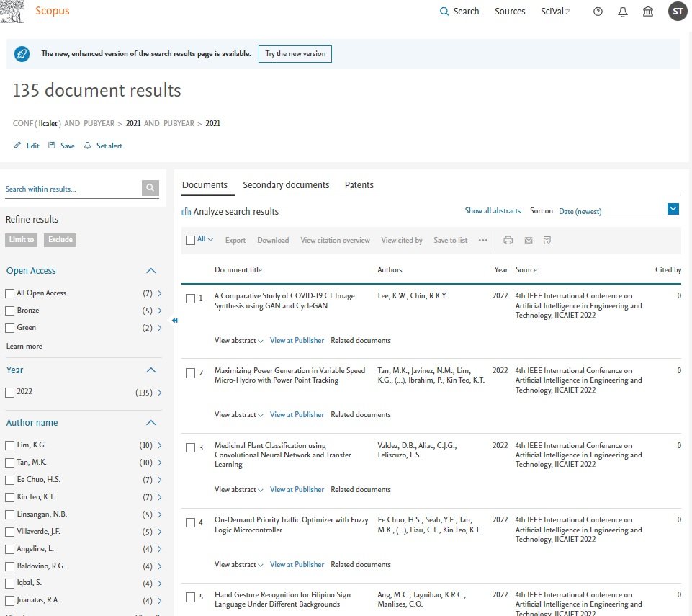
Task: Tick the Lim, K.G. author checkbox
Action: pyautogui.click(x=9, y=445)
